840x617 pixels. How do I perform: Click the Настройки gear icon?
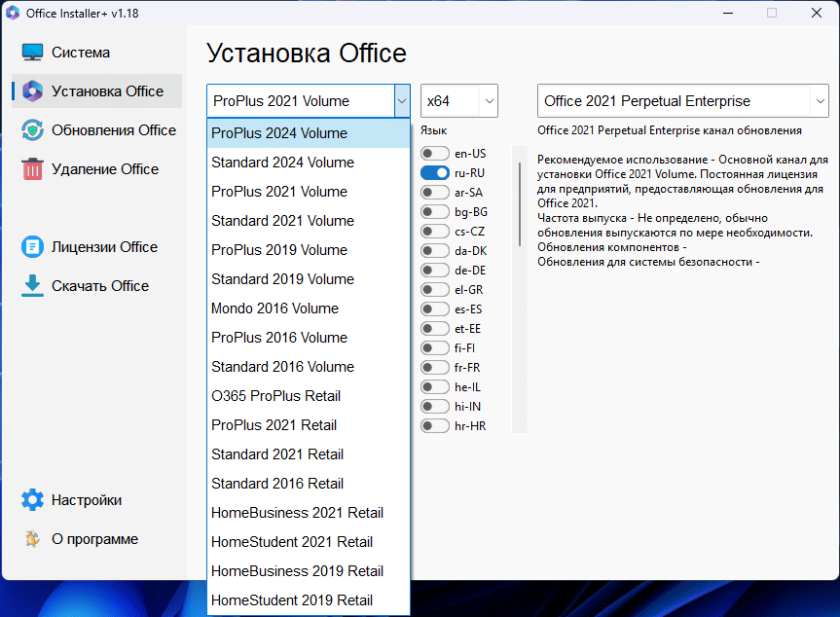pyautogui.click(x=33, y=499)
